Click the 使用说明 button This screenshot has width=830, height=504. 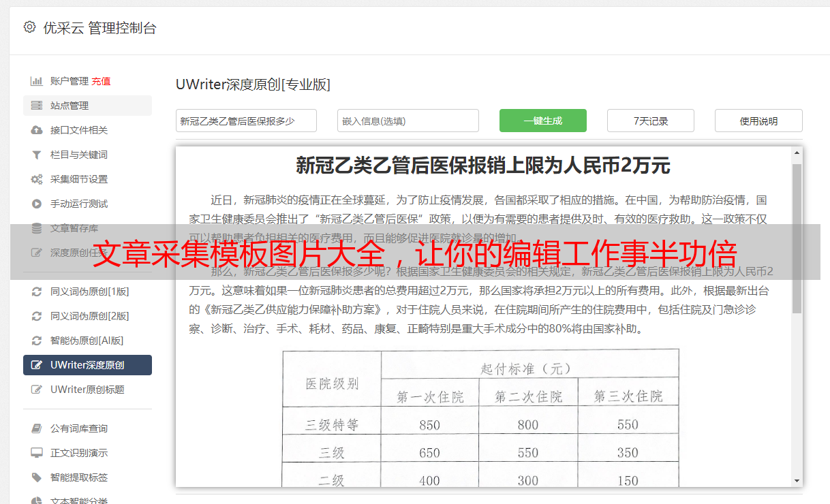(x=758, y=121)
